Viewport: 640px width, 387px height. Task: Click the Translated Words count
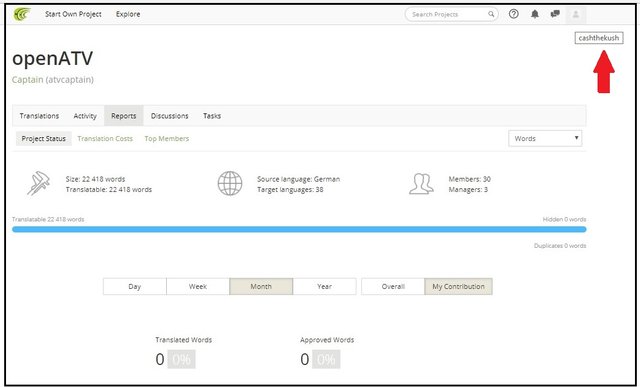160,360
